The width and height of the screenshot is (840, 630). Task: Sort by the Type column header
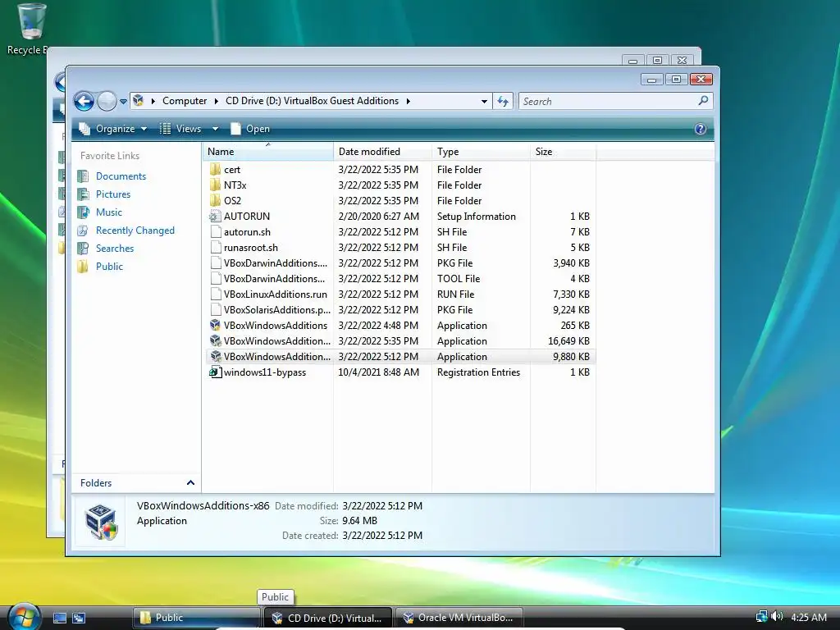point(481,152)
